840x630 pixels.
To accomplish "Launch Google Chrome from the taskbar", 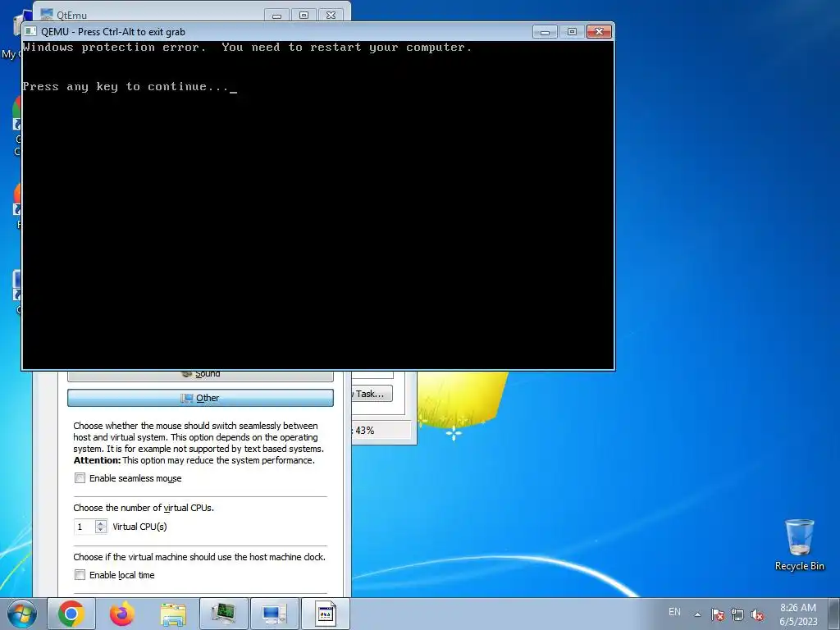I will click(x=71, y=614).
